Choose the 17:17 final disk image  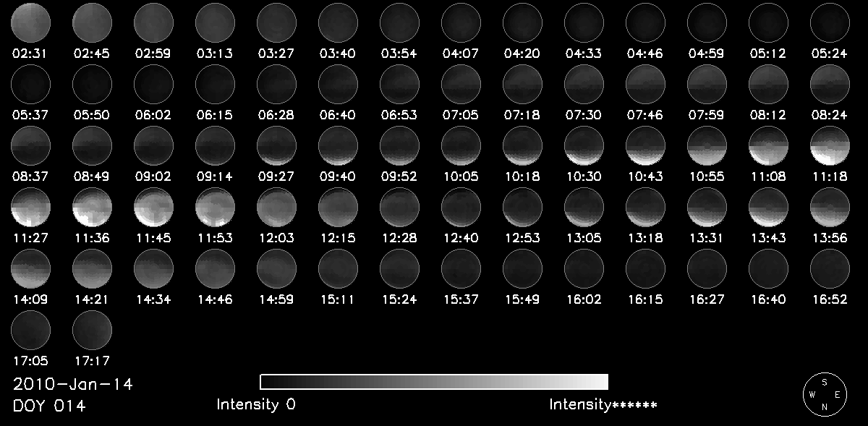(92, 331)
